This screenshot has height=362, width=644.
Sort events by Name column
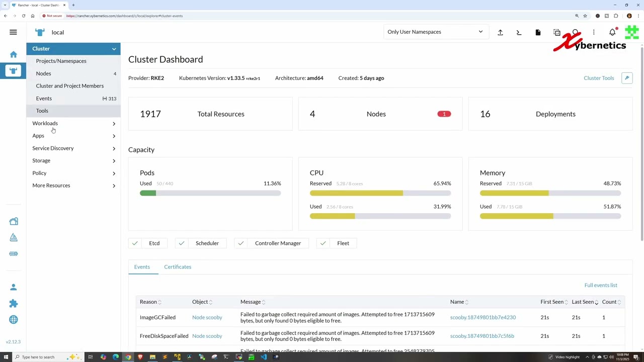459,302
